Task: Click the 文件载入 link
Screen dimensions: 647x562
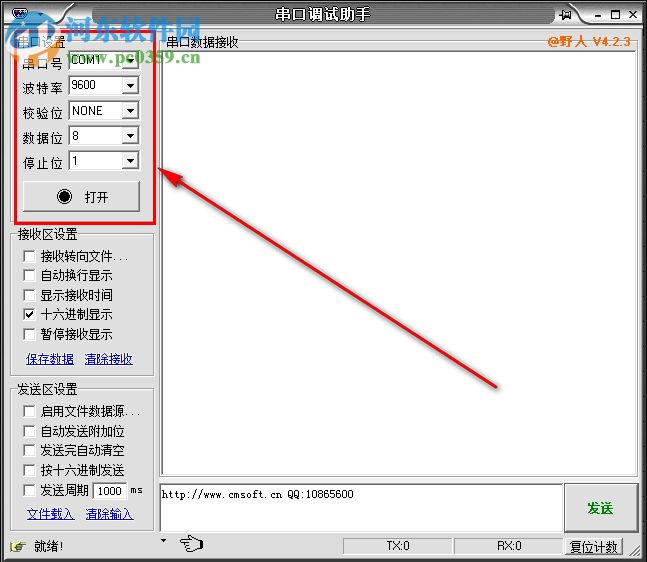Action: pos(51,514)
